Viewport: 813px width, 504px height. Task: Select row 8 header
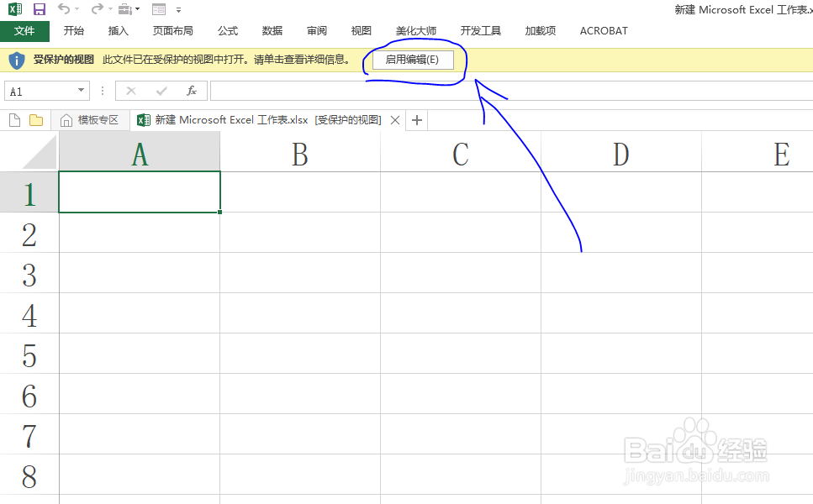(29, 475)
